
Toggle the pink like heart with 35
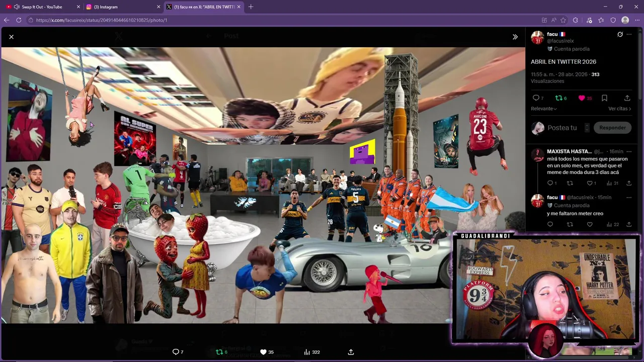coord(582,98)
